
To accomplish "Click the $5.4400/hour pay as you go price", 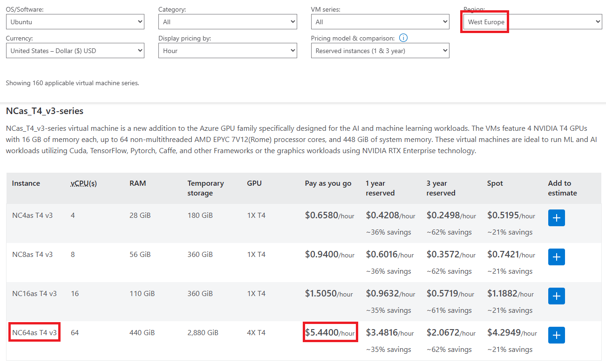I will pos(330,333).
